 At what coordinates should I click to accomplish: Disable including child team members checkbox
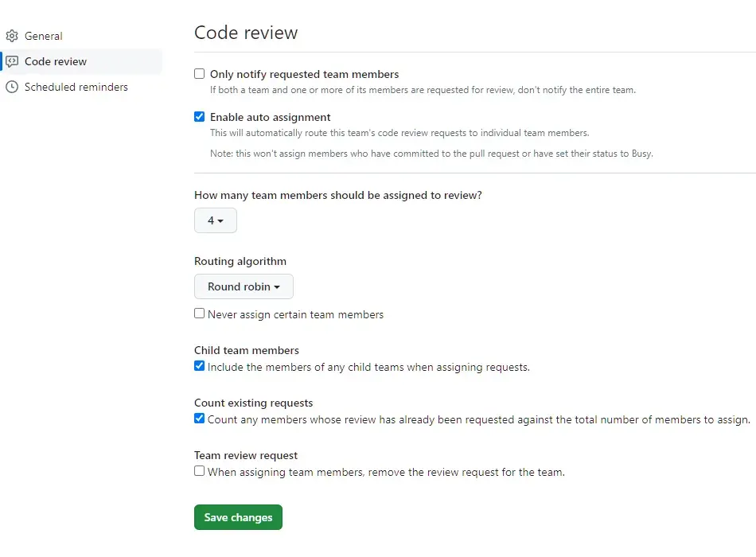click(199, 366)
